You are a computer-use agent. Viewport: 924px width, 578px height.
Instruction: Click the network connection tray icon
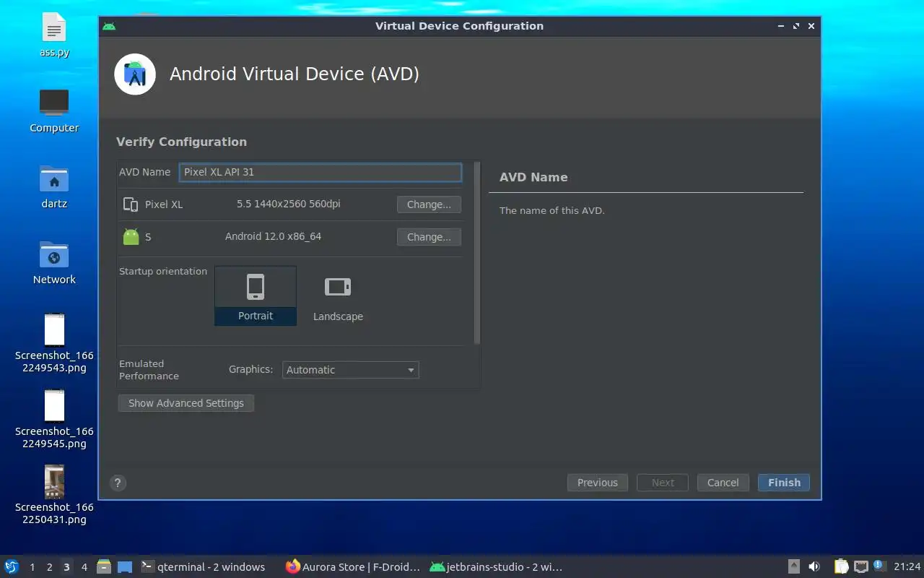tap(861, 567)
